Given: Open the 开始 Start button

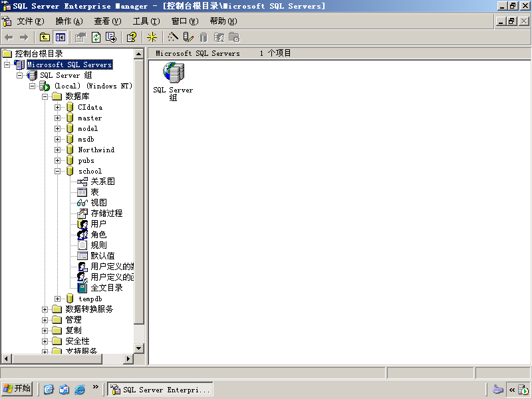Looking at the screenshot, I should (x=17, y=388).
